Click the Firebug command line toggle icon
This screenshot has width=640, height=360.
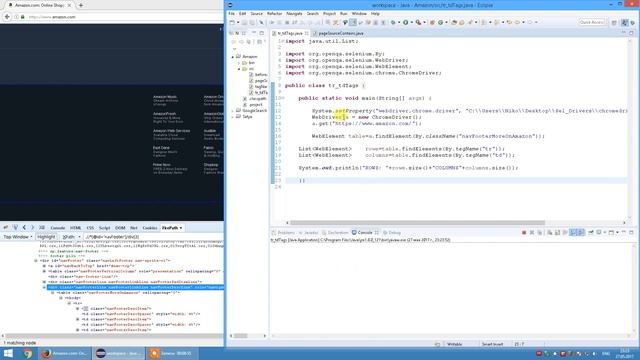pyautogui.click(x=42, y=227)
